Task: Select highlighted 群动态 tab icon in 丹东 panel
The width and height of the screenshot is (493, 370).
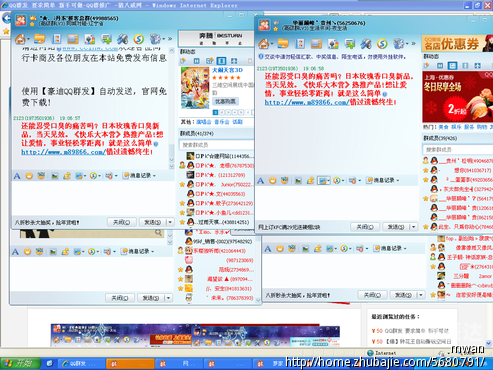Action: (x=221, y=61)
